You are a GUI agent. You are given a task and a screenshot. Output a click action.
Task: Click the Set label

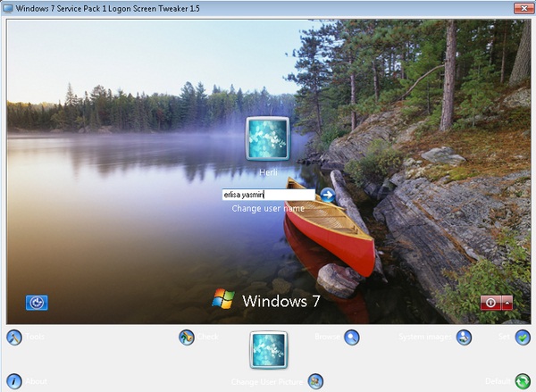click(x=504, y=337)
